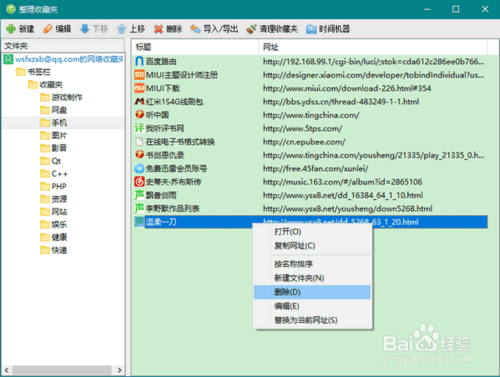
Task: Click URL http://music.163.com/#/album?id=2865106
Action: pos(342,182)
